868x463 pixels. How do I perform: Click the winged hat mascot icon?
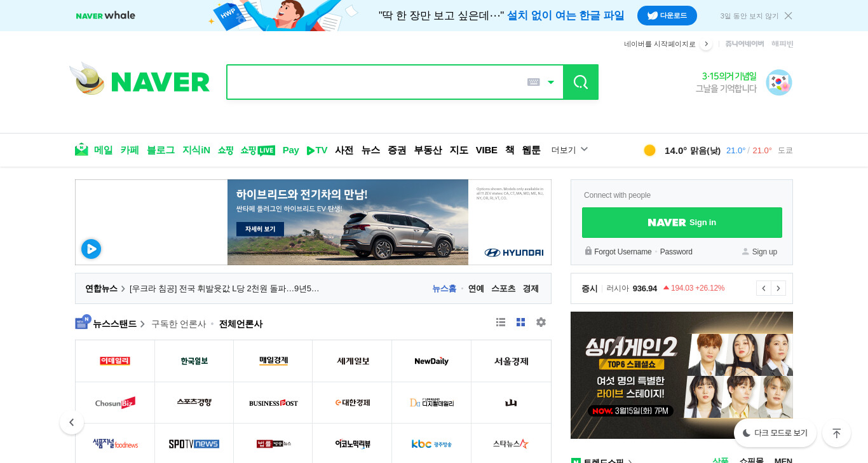click(x=87, y=79)
